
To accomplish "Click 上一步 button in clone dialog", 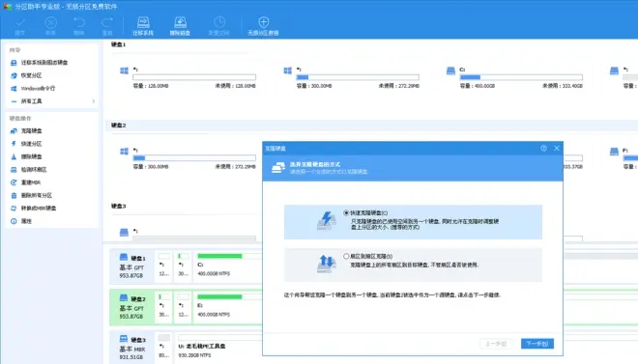I will (496, 344).
